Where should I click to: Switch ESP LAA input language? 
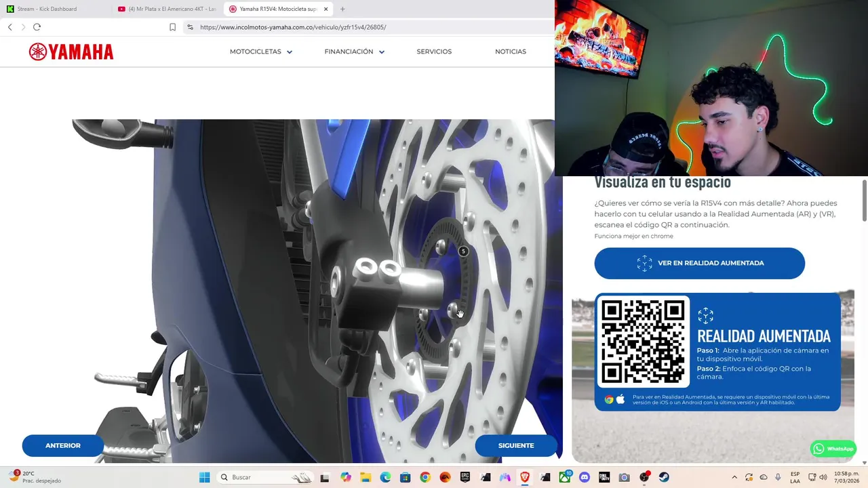pos(795,477)
